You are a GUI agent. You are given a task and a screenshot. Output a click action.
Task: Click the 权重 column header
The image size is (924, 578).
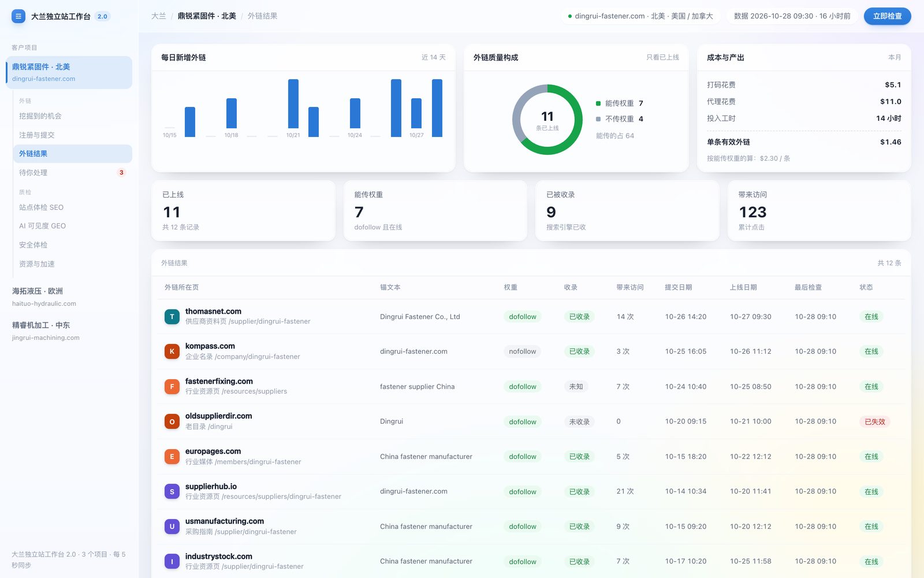511,287
